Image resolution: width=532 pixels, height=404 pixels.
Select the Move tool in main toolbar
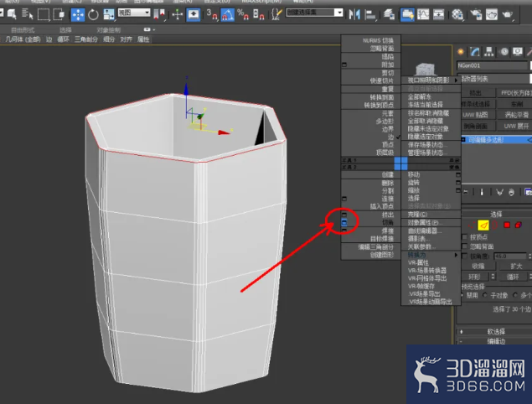(78, 14)
